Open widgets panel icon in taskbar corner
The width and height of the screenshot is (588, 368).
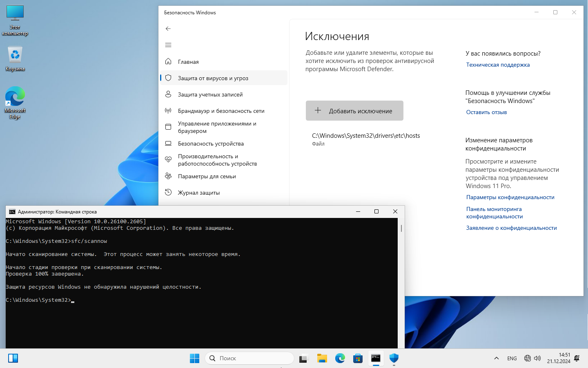(13, 358)
